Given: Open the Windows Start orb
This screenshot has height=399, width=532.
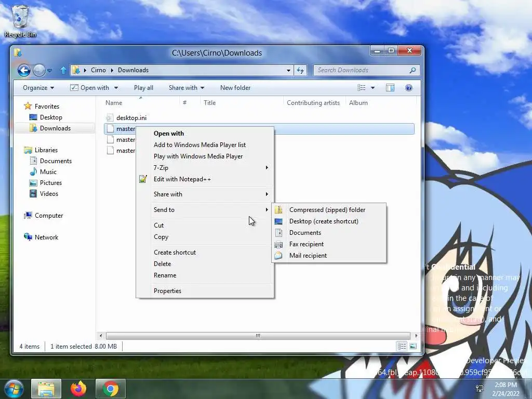Looking at the screenshot, I should click(14, 389).
